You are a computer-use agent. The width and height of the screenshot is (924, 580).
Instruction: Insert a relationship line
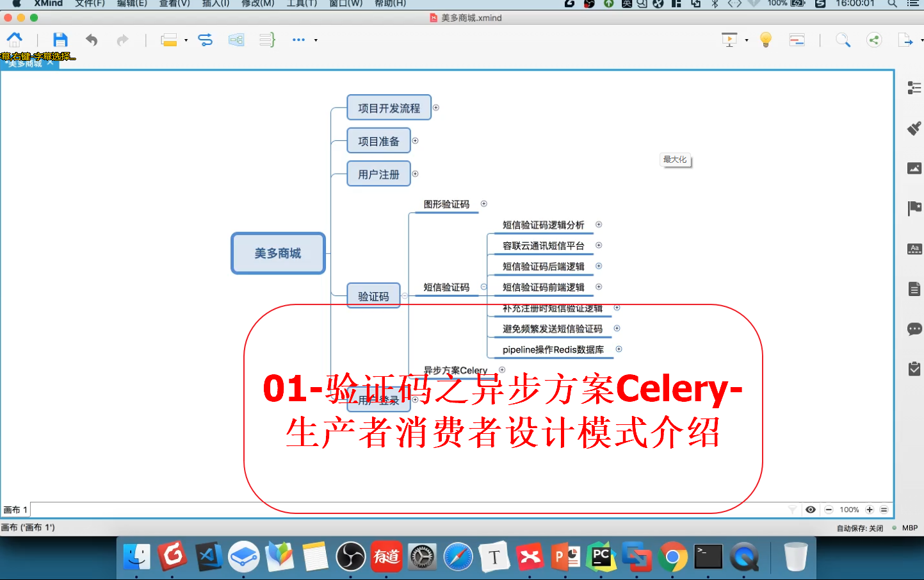(206, 40)
